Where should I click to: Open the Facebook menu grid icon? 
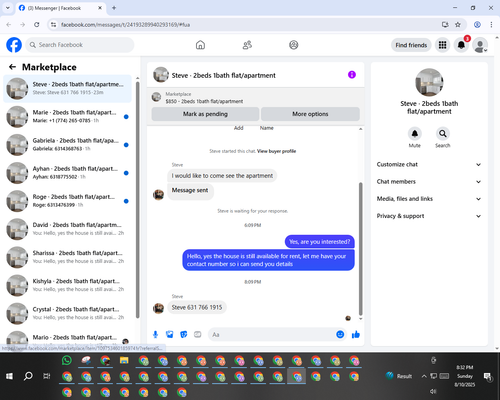pyautogui.click(x=442, y=45)
